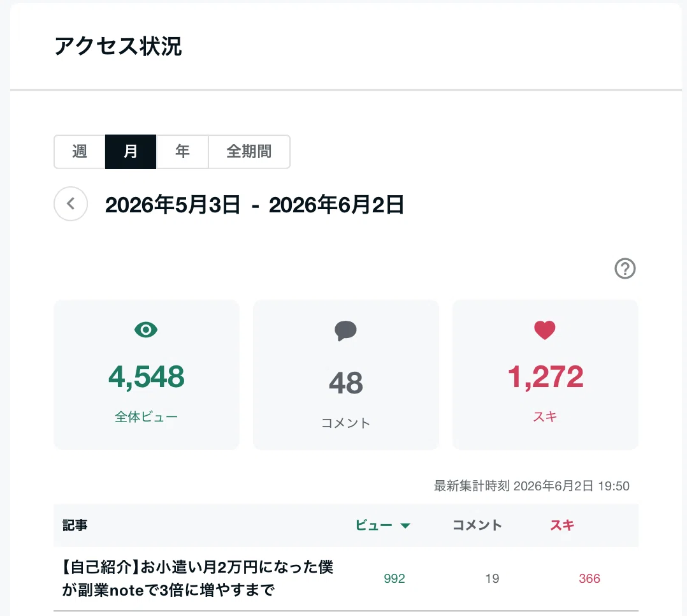The width and height of the screenshot is (687, 616).
Task: Sort articles by コメント column
Action: (x=477, y=525)
